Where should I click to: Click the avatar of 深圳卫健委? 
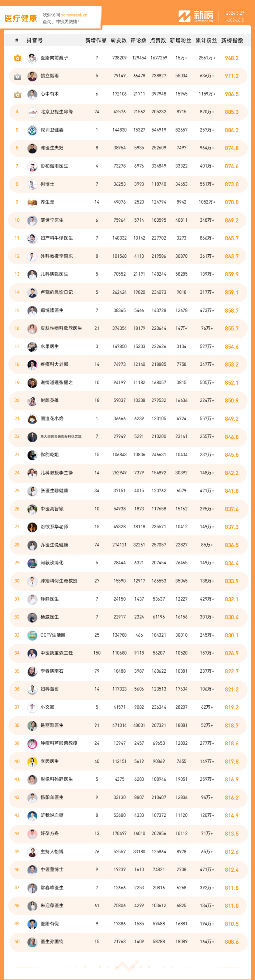[32, 130]
